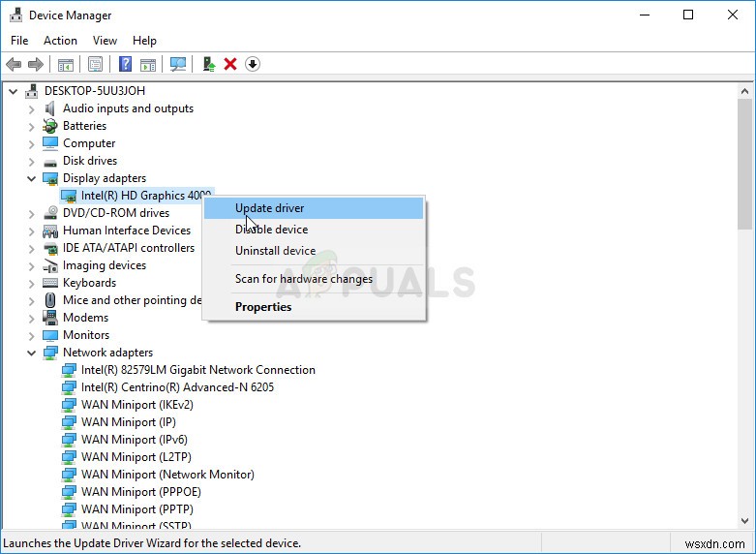The image size is (756, 554).
Task: Choose Properties from the context menu
Action: [314, 306]
